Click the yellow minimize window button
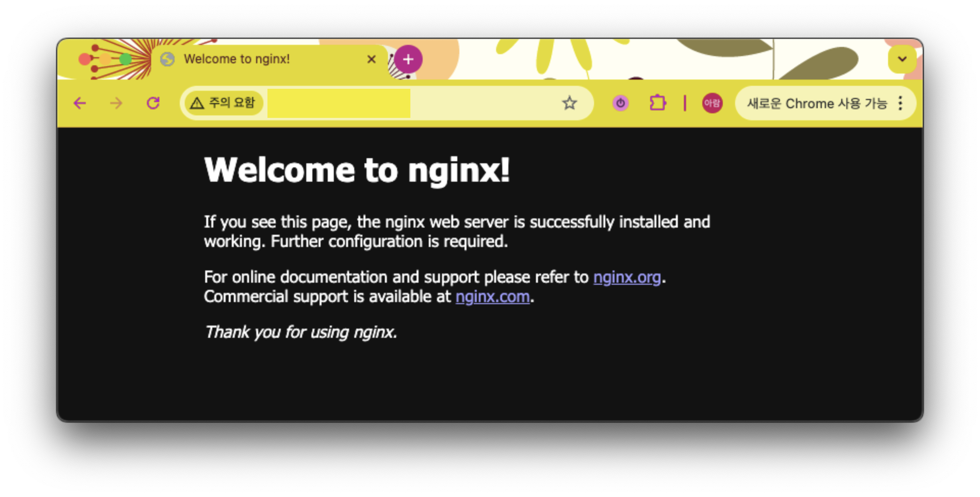Viewport: 980px width, 497px height. click(x=105, y=59)
